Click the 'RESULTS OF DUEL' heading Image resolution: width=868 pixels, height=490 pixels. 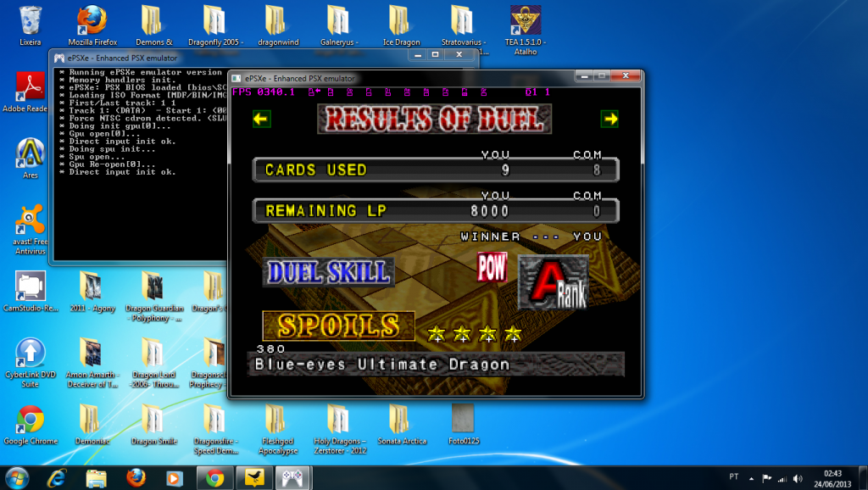click(x=435, y=119)
